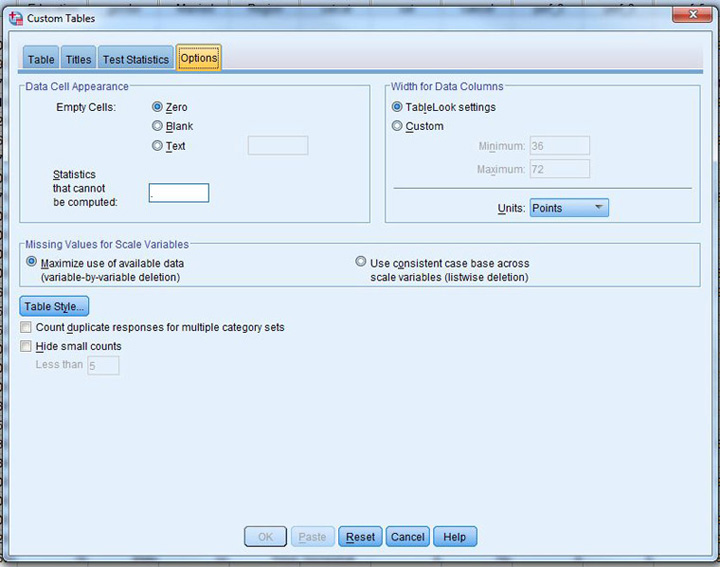Viewport: 720px width, 567px height.
Task: Expand the Units dropdown
Action: point(568,208)
